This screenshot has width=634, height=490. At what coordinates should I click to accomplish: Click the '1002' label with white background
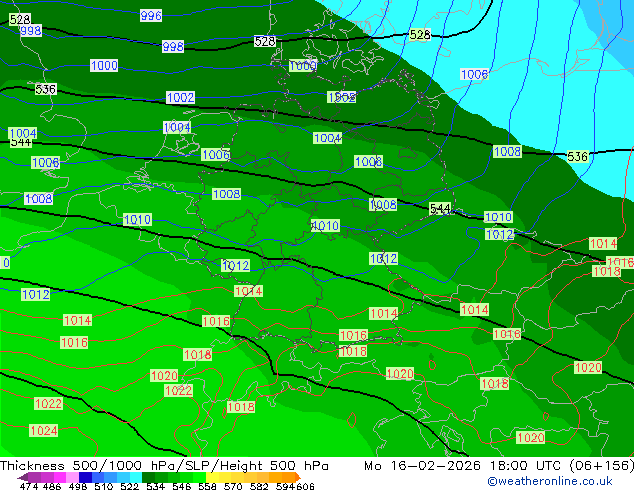(x=180, y=97)
